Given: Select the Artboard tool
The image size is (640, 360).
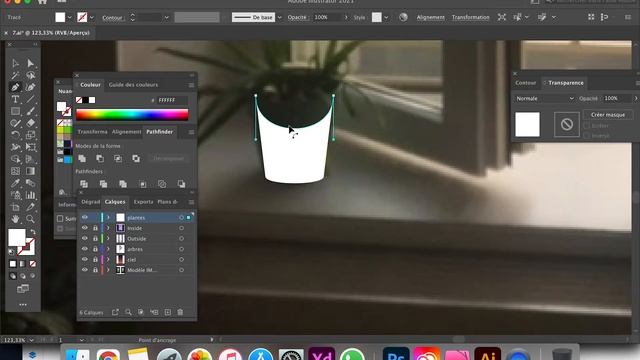Looking at the screenshot, I should [x=15, y=207].
